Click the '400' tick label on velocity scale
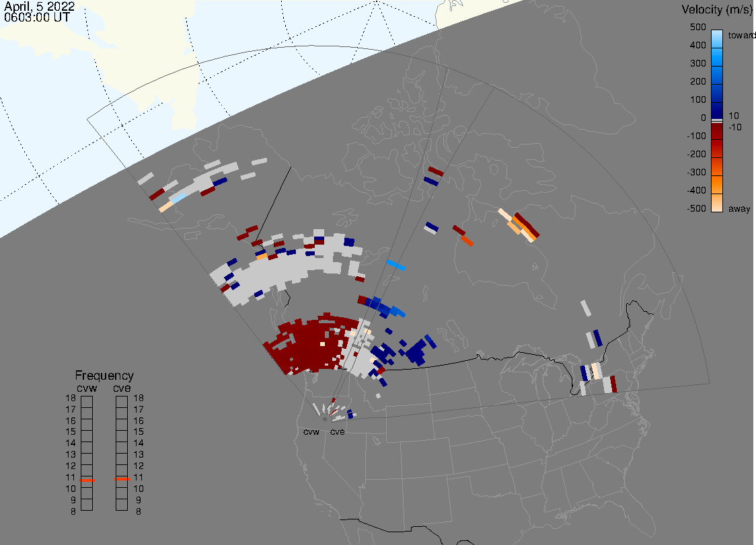 point(697,45)
